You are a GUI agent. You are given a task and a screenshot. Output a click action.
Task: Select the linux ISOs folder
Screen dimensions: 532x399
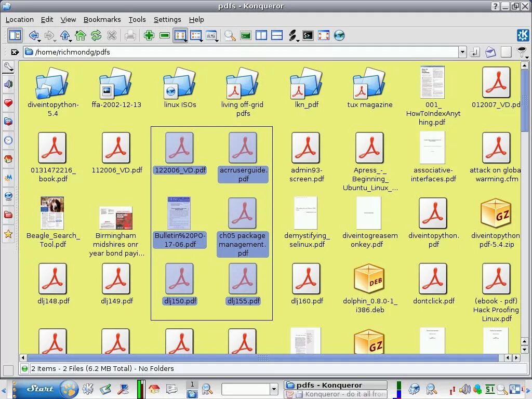click(x=180, y=87)
